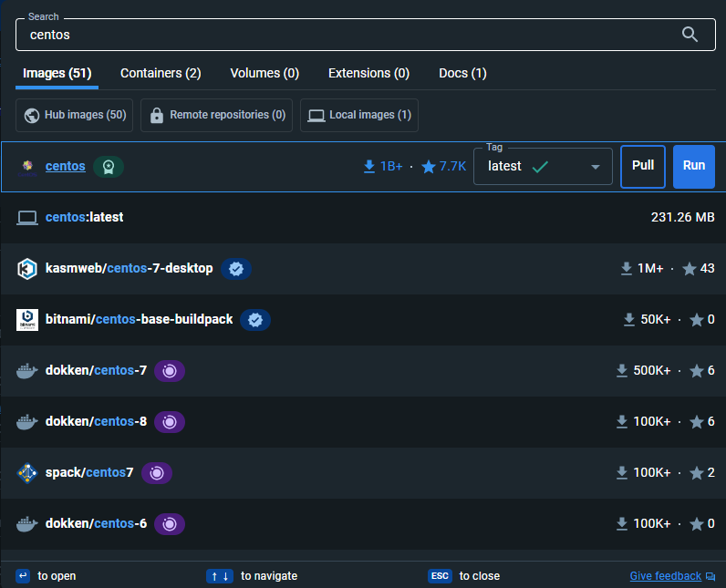The width and height of the screenshot is (726, 588).
Task: Click dokken/centos-8 whale icon
Action: (x=27, y=421)
